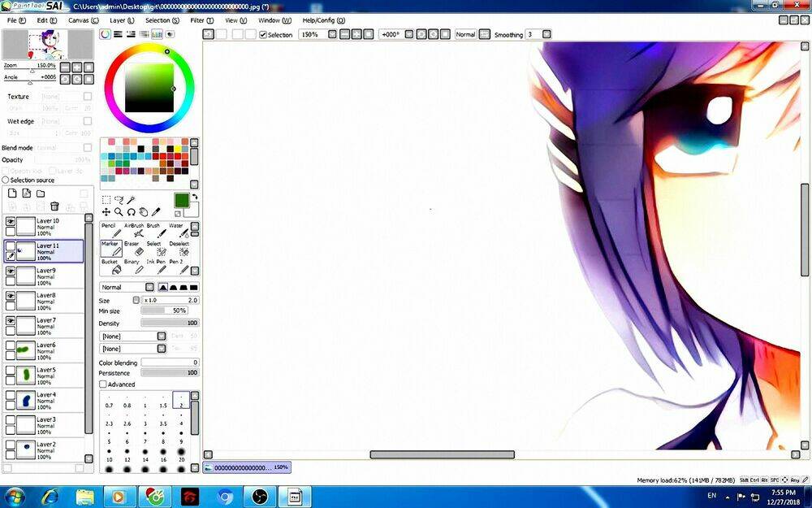The width and height of the screenshot is (812, 508).
Task: Enable the Advanced brush settings checkbox
Action: click(103, 384)
